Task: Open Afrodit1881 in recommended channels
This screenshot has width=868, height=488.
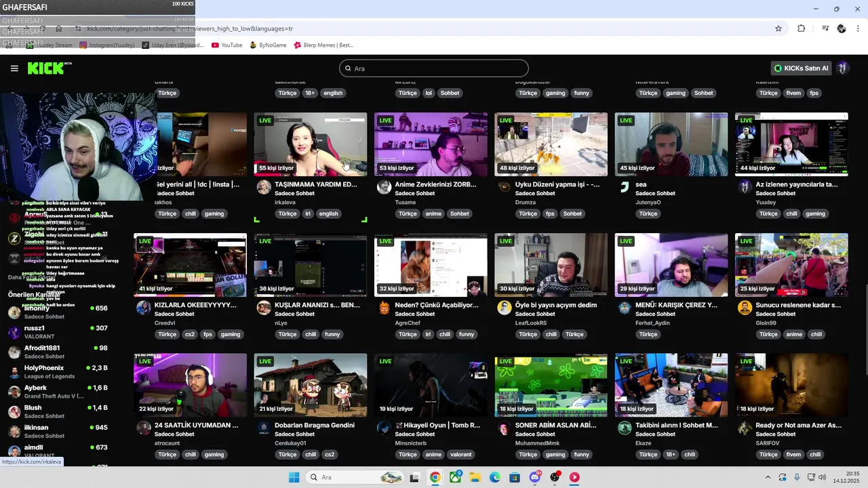Action: coord(58,352)
